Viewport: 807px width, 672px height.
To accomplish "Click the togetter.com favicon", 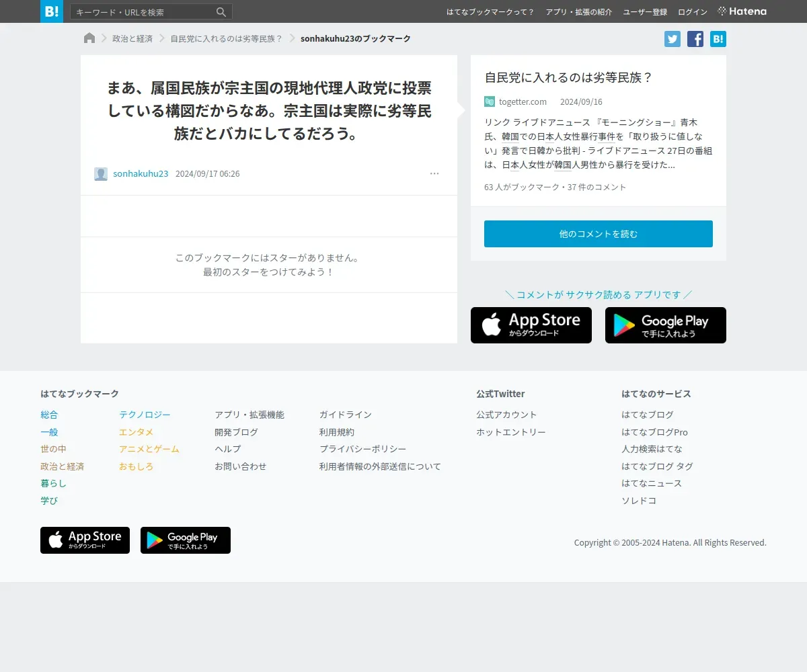I will (x=490, y=101).
